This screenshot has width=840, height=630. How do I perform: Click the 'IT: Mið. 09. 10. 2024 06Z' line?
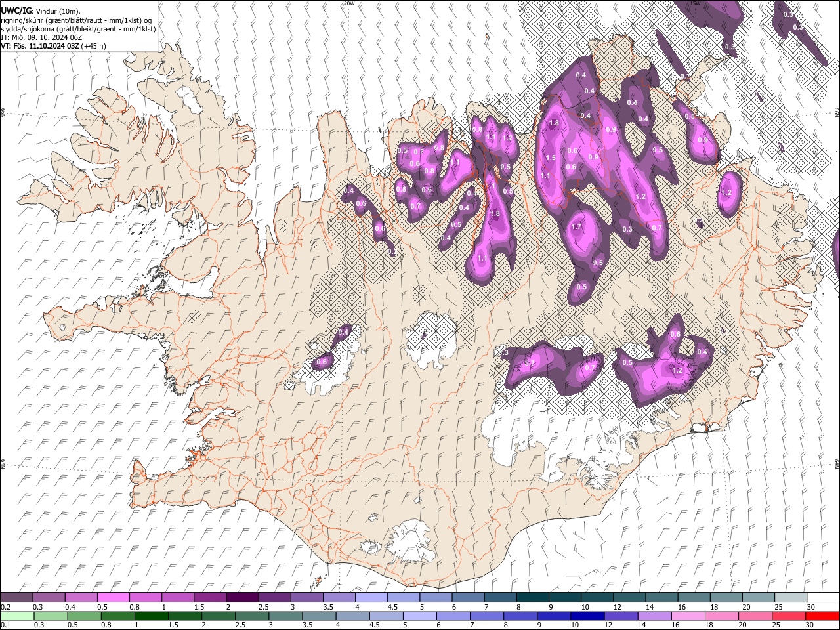point(41,37)
